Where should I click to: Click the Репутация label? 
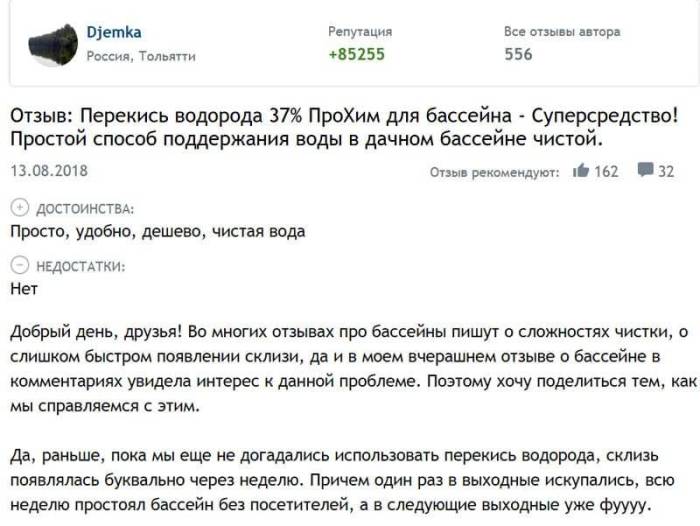coord(360,31)
